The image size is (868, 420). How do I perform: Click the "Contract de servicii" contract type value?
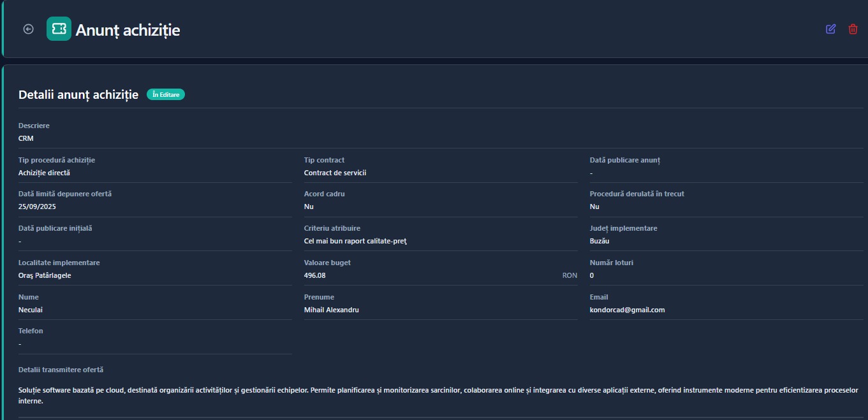(x=335, y=173)
